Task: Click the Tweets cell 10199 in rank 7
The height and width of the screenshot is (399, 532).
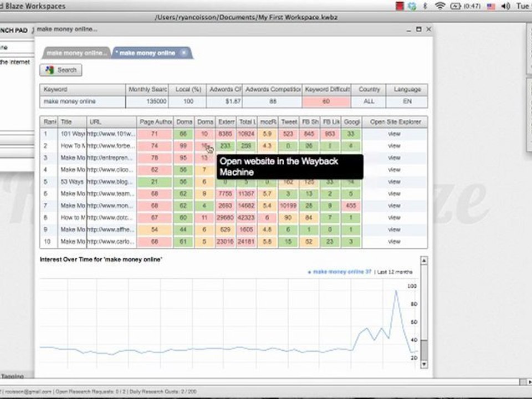Action: [x=288, y=206]
